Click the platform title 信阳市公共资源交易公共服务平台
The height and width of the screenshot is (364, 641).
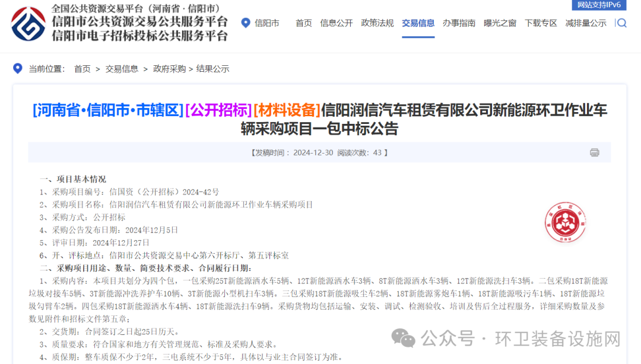[x=140, y=22]
